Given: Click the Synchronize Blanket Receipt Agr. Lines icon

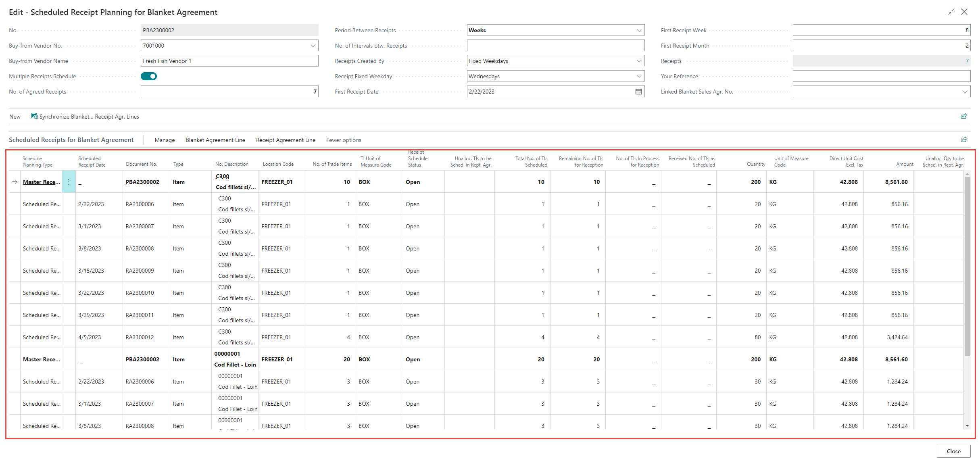Looking at the screenshot, I should (x=34, y=116).
